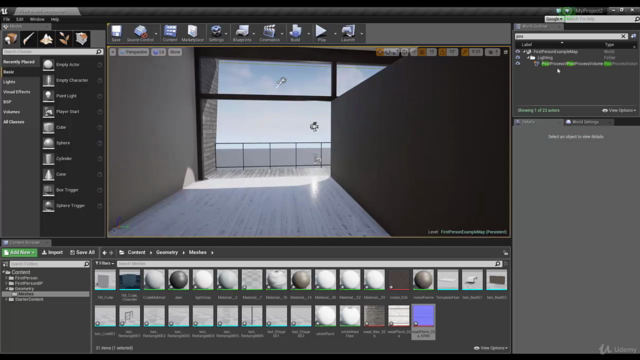
Task: Collapse the Lighting folder in outliner
Action: pos(528,58)
